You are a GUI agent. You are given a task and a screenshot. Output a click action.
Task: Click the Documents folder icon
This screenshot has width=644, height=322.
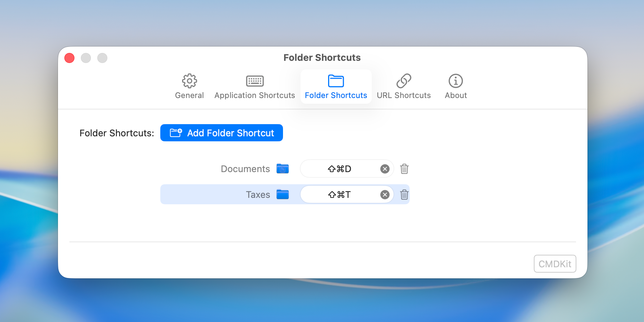coord(282,169)
